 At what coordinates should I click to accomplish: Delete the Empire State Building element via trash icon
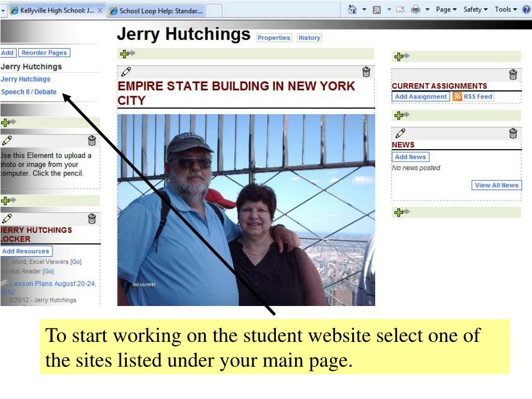pos(366,72)
